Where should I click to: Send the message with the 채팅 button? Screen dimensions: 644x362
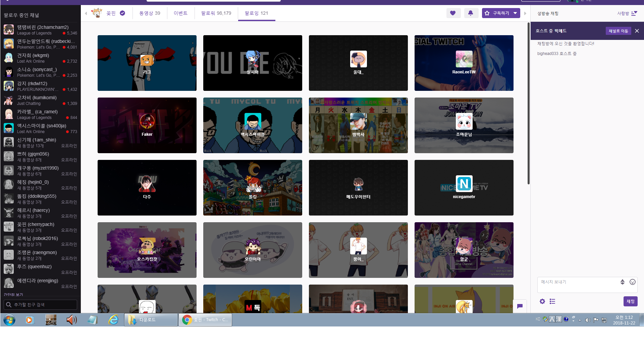[x=630, y=301]
